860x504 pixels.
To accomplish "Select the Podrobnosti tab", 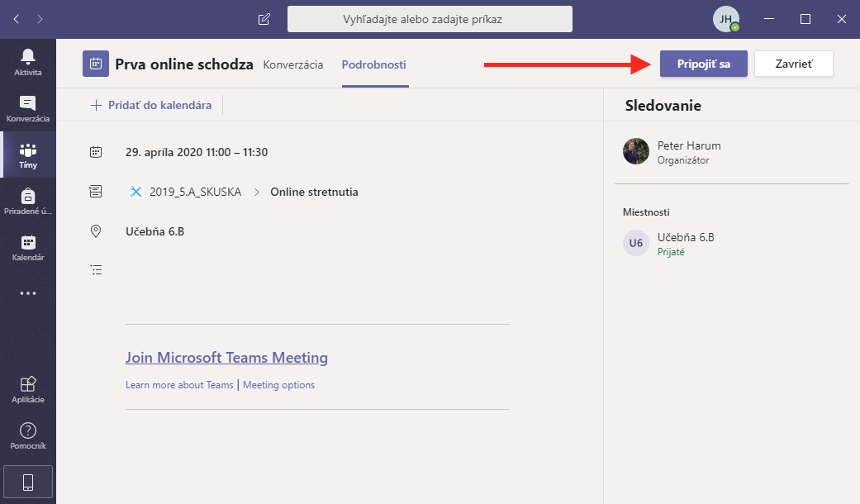I will (x=374, y=64).
